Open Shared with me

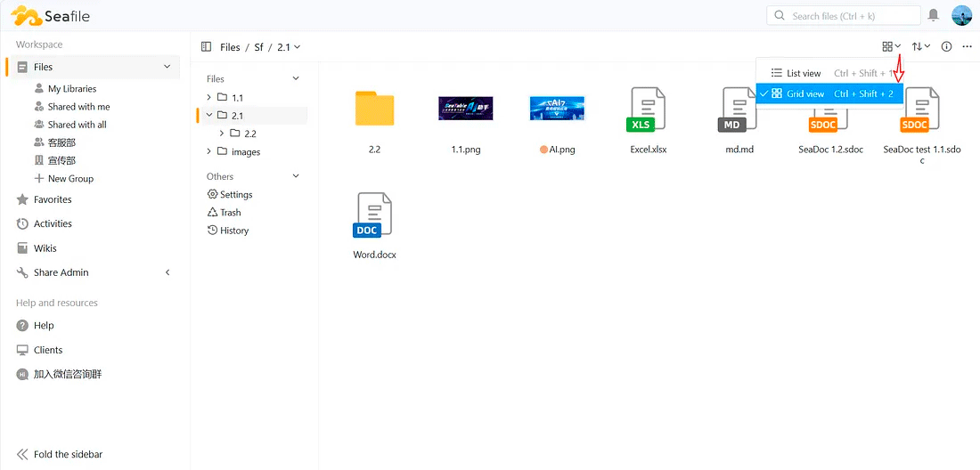click(x=78, y=107)
